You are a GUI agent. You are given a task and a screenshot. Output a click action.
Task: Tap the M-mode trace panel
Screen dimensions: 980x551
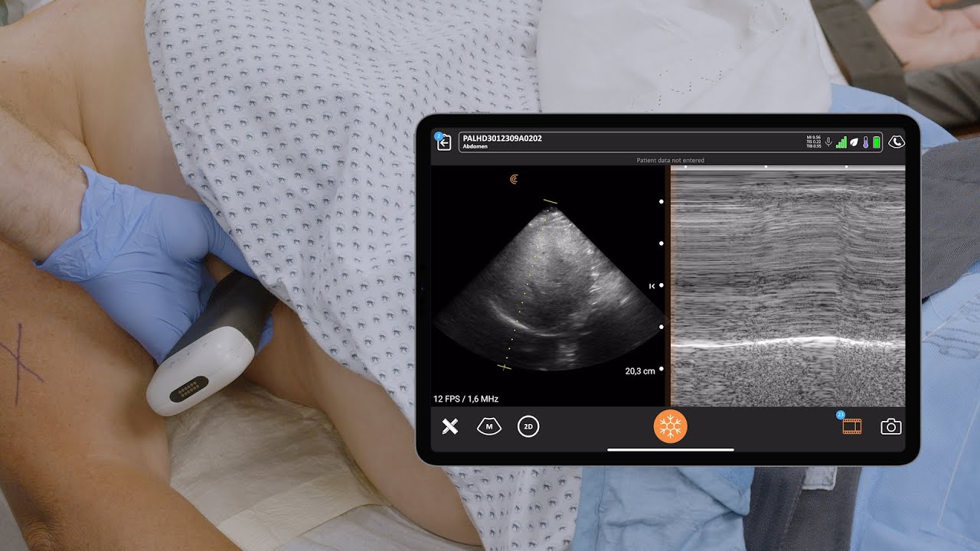[788, 287]
